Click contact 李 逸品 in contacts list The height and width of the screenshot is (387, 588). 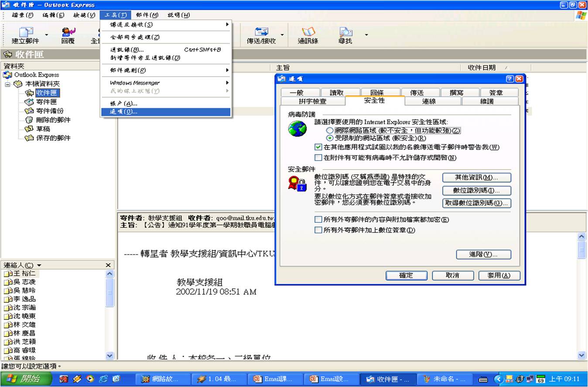click(24, 299)
